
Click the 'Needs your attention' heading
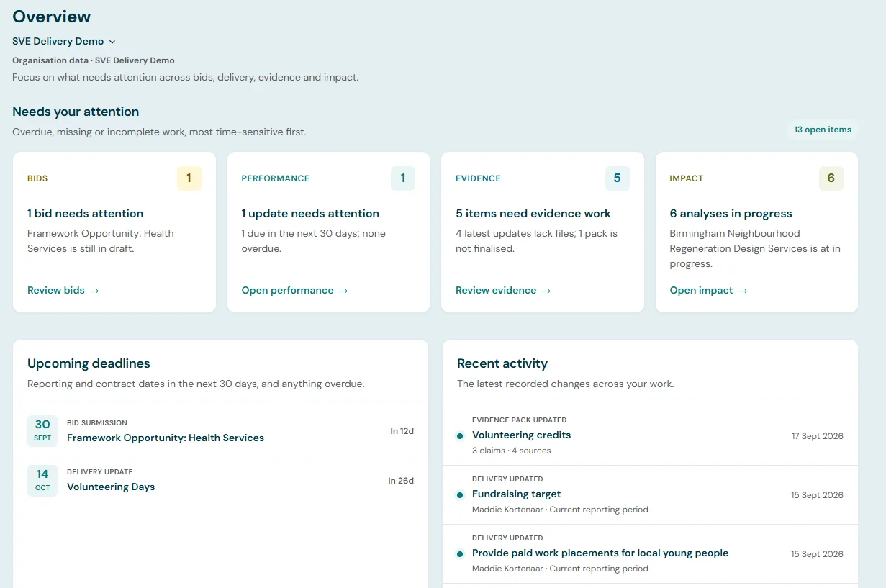pyautogui.click(x=76, y=112)
